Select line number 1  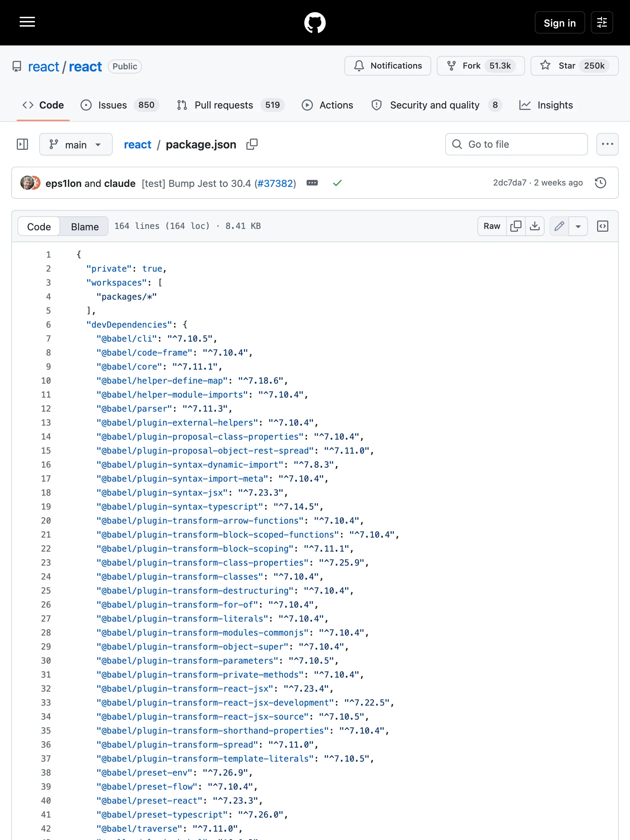click(48, 254)
